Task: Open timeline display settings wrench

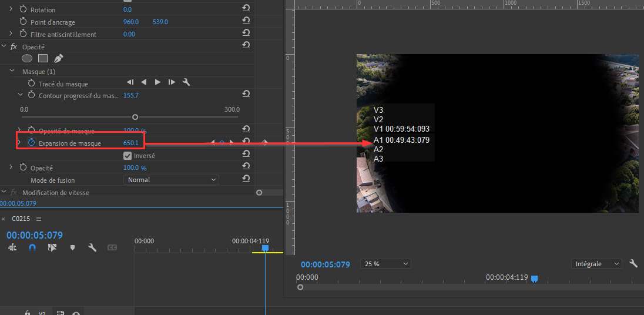Action: [92, 247]
